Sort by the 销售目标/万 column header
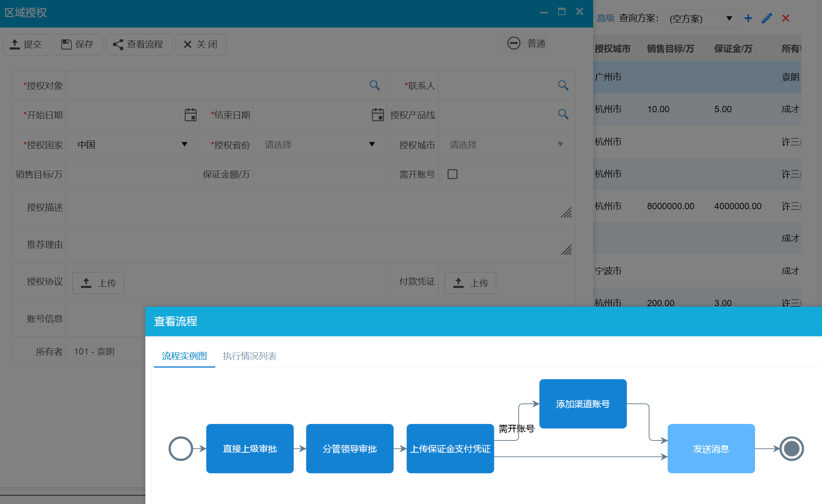The width and height of the screenshot is (822, 504). [x=670, y=49]
